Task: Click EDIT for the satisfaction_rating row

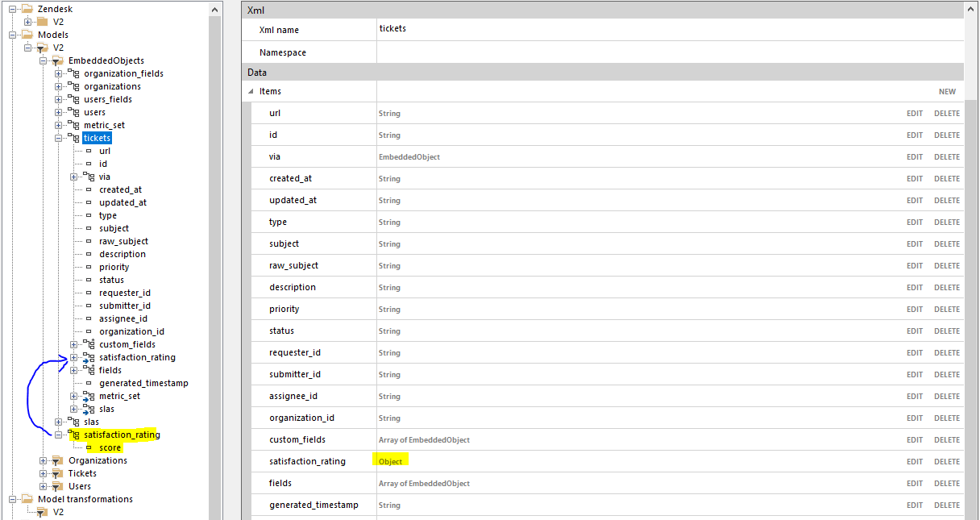Action: 915,462
